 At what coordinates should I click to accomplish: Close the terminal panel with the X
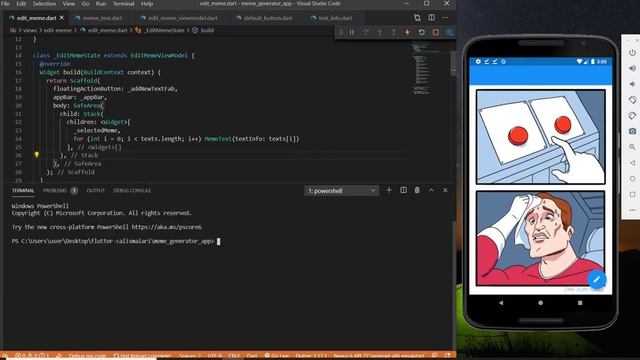(445, 190)
